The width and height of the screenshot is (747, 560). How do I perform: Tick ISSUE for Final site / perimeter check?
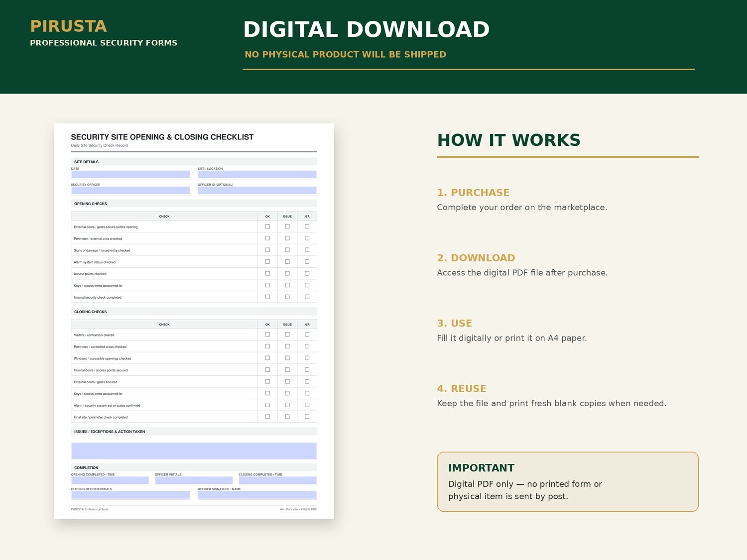click(287, 417)
